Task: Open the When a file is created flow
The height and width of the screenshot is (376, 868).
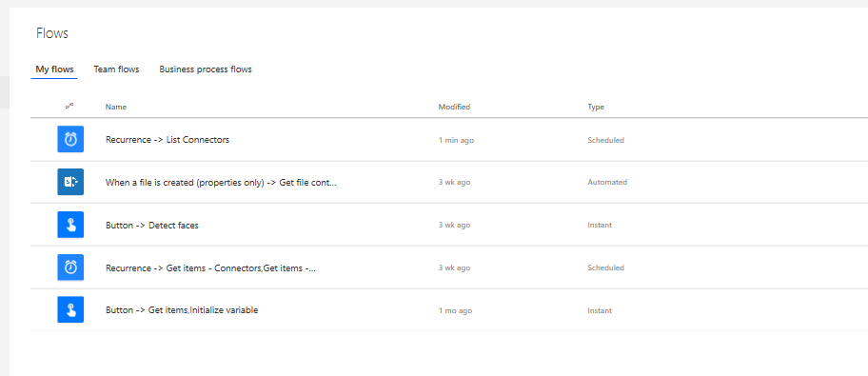Action: pyautogui.click(x=221, y=182)
